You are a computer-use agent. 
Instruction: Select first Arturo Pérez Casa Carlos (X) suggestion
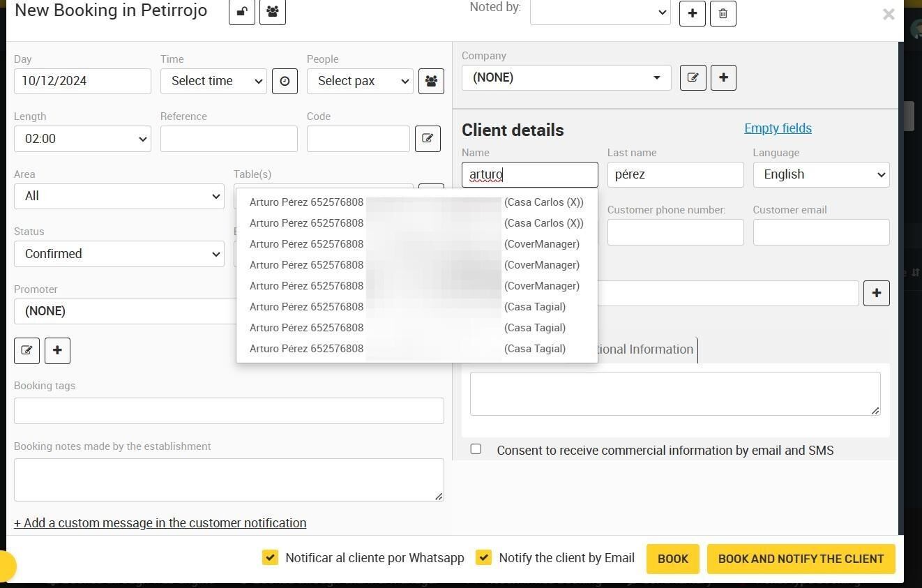[416, 202]
